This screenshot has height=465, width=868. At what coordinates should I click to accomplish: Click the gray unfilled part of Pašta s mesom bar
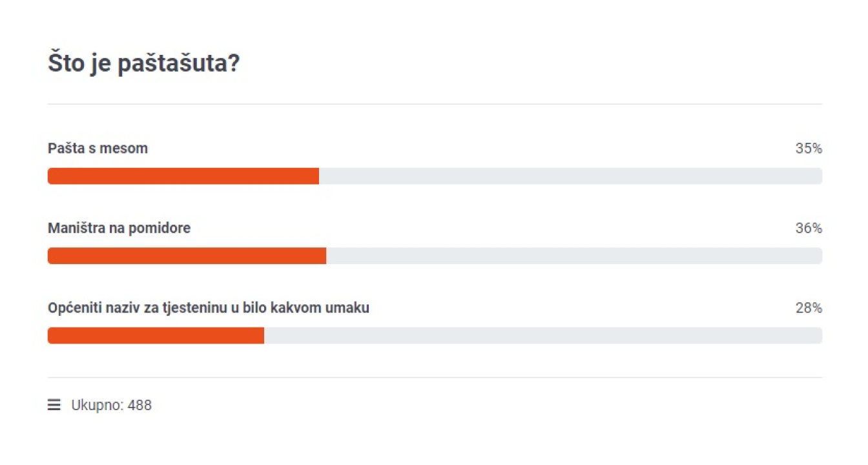point(570,176)
